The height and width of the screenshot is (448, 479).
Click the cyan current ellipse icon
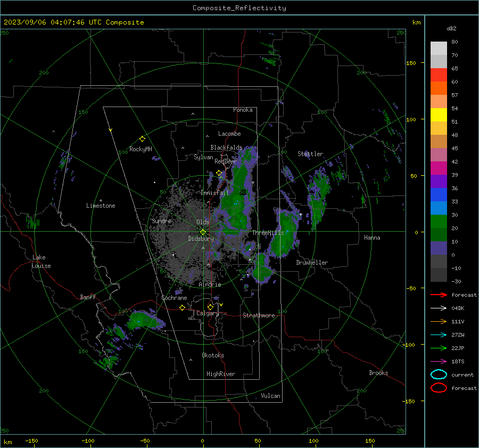[439, 374]
